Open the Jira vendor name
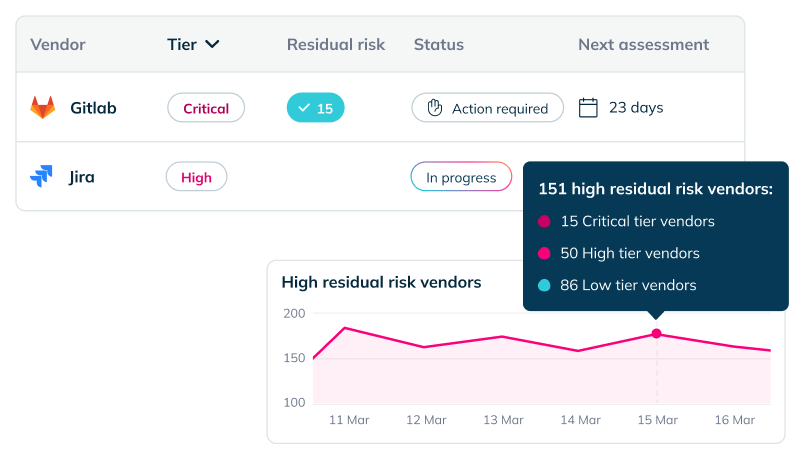805x460 pixels. tap(82, 177)
